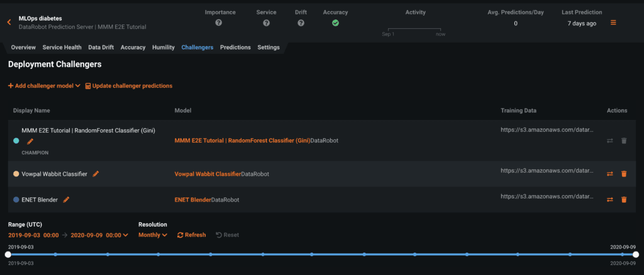Viewport: 644px width, 275px height.
Task: Open the Service help question mark
Action: point(266,23)
